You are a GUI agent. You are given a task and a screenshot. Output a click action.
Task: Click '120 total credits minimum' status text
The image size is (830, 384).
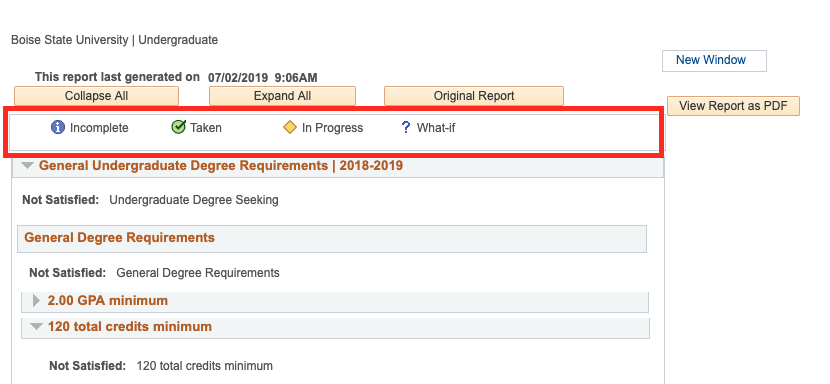(x=205, y=365)
